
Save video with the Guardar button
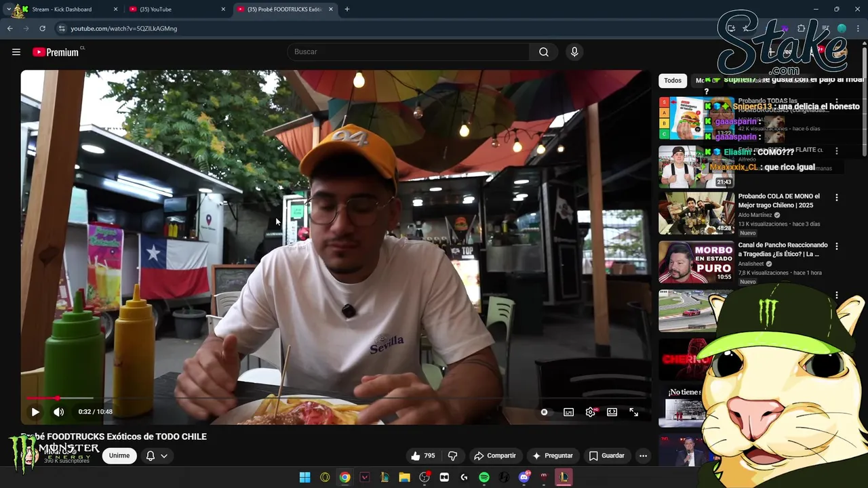click(x=607, y=455)
